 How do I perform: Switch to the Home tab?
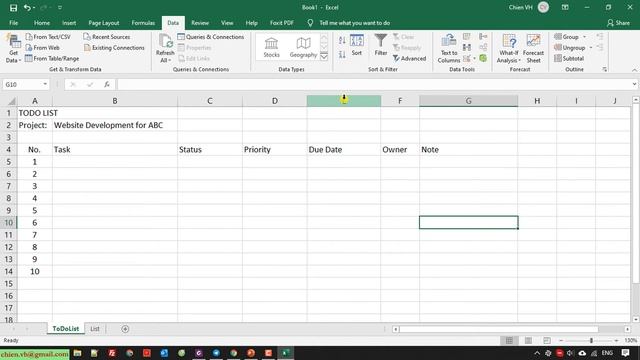click(x=42, y=23)
